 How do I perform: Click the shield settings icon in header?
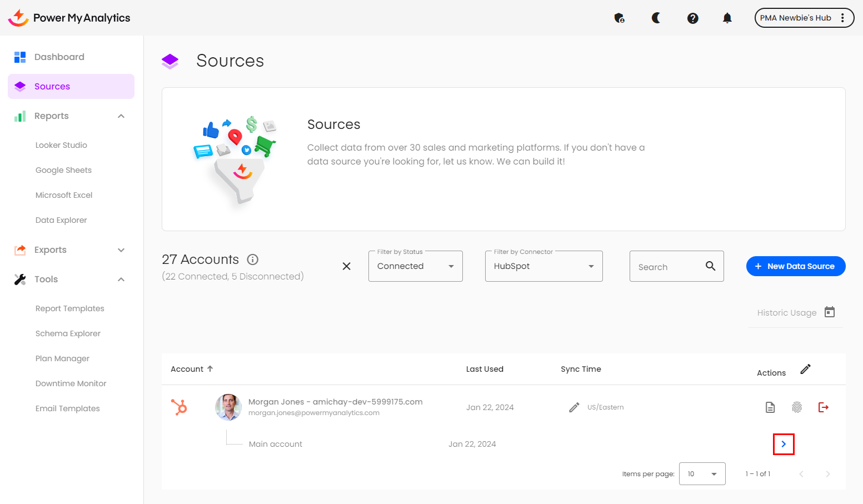(x=619, y=18)
